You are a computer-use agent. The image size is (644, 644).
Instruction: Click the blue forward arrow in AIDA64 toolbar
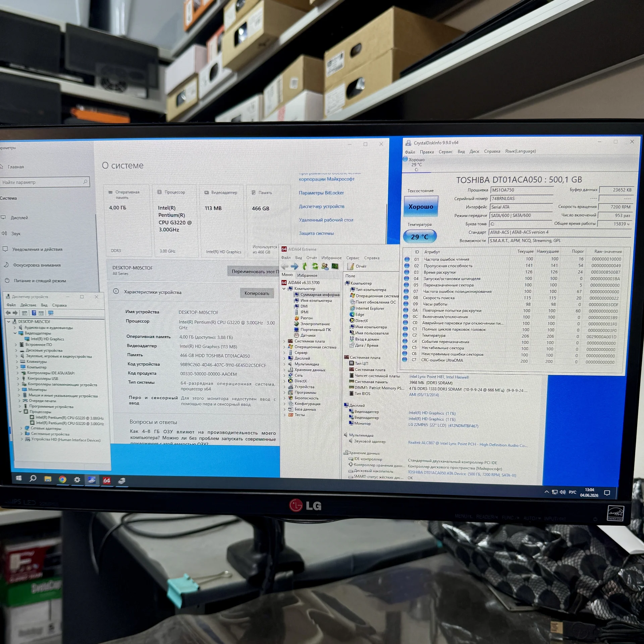point(294,266)
